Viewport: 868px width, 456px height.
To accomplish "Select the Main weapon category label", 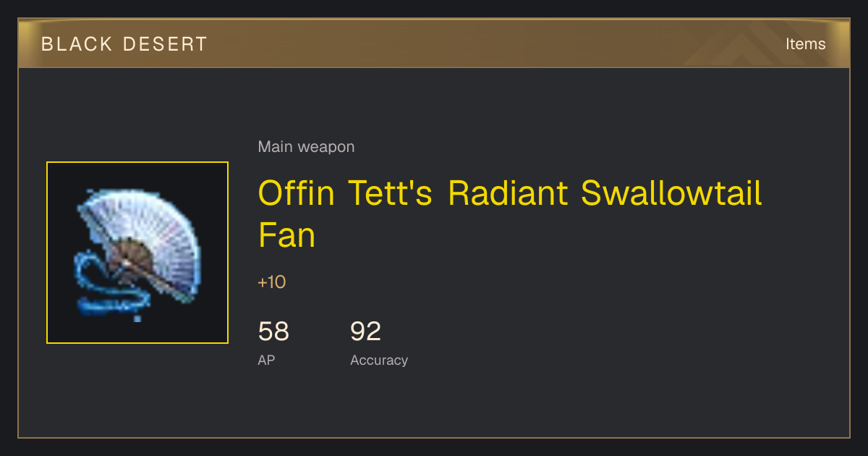I will (x=306, y=147).
